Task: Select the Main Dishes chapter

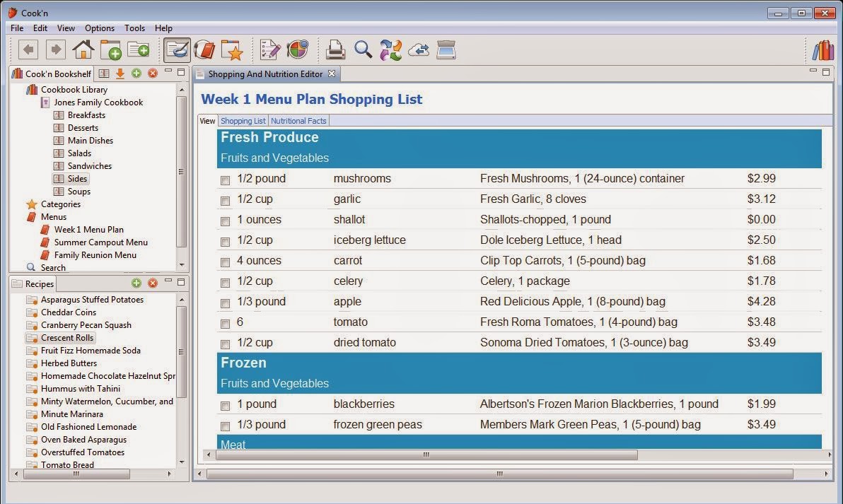Action: tap(91, 140)
